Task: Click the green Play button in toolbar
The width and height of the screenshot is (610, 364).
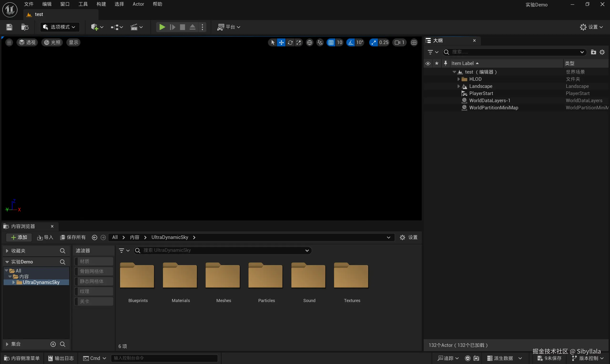Action: point(162,27)
